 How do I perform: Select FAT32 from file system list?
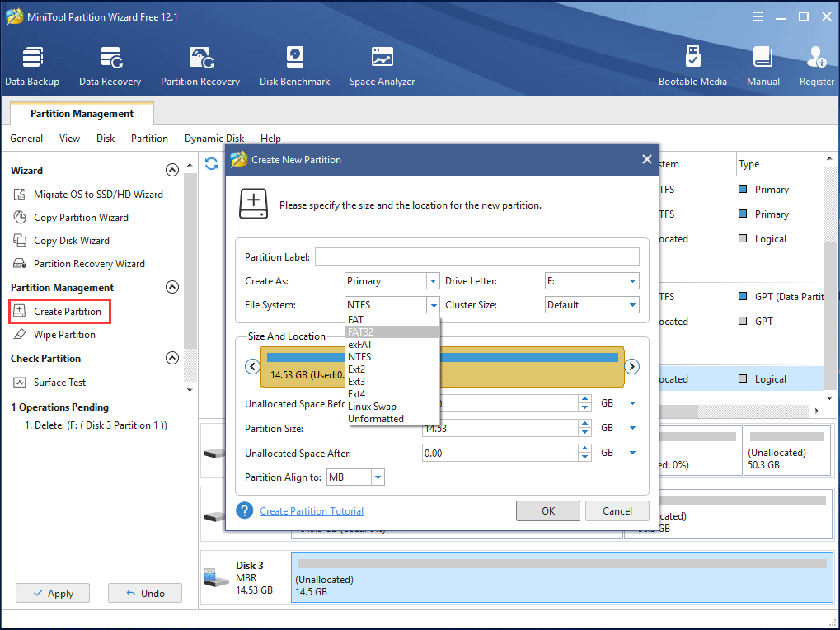360,331
